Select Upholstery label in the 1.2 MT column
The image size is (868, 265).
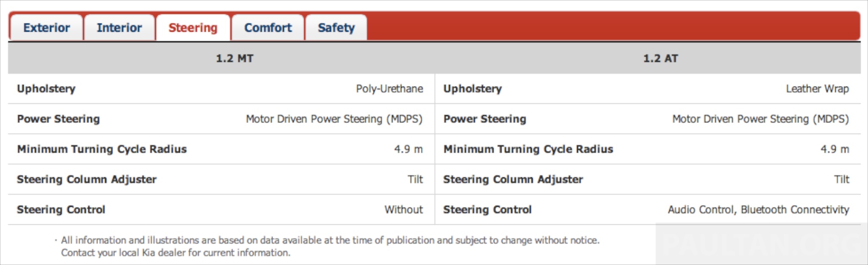pyautogui.click(x=46, y=89)
